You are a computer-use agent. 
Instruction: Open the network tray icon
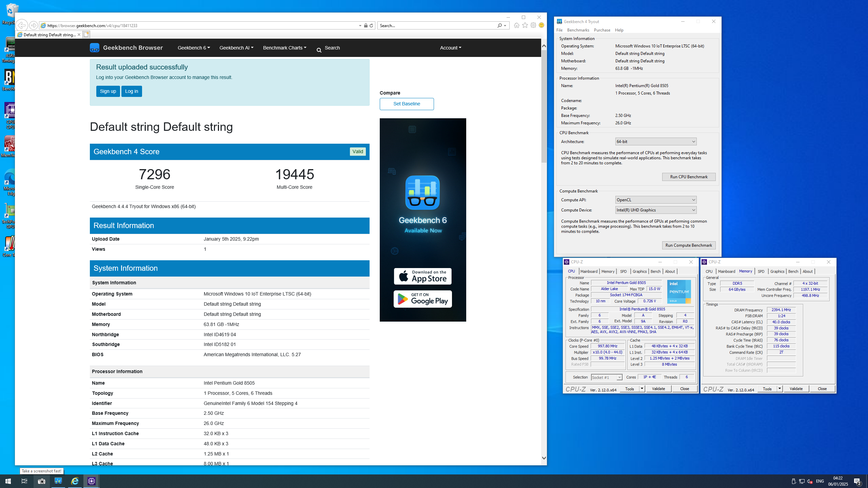pyautogui.click(x=802, y=481)
